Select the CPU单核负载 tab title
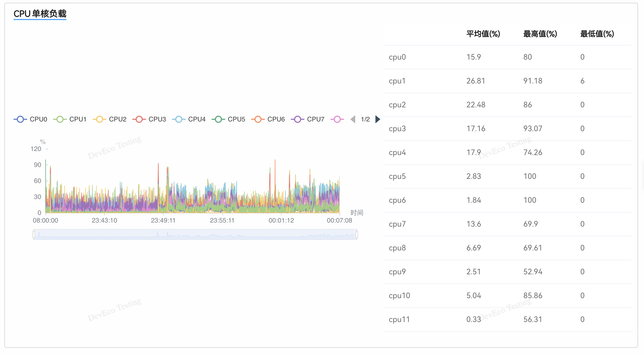Viewport: 644px width, 354px height. pos(40,14)
